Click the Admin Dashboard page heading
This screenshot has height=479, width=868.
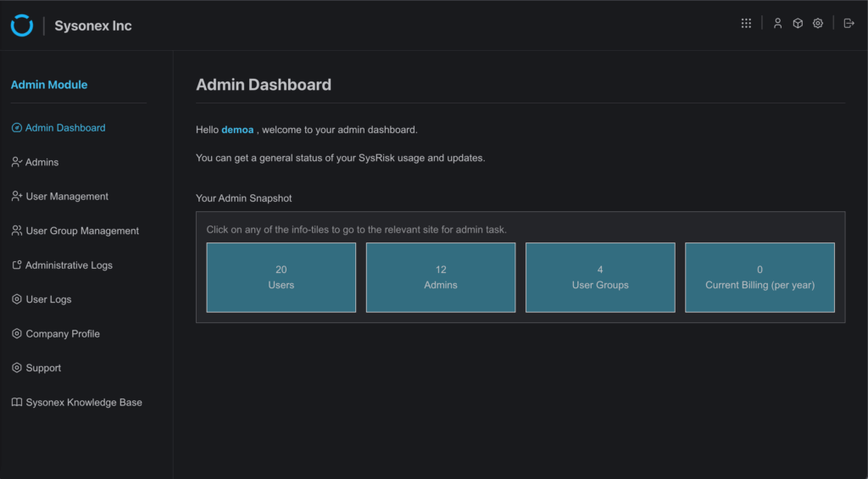pyautogui.click(x=264, y=85)
